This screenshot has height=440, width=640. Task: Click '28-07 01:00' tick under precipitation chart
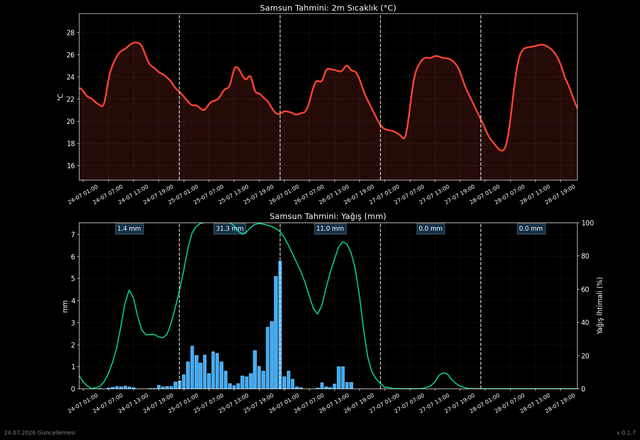tap(484, 404)
